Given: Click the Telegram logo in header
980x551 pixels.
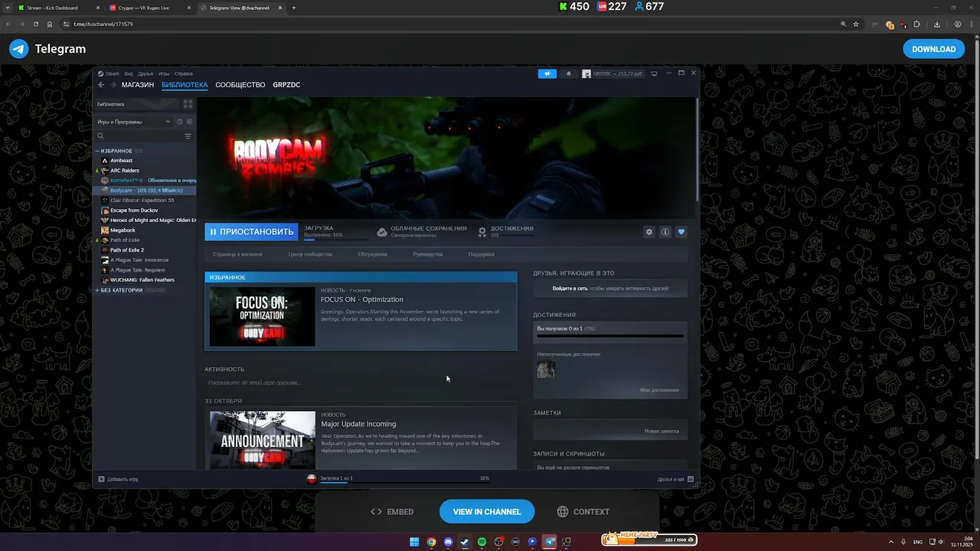Looking at the screenshot, I should coord(19,49).
